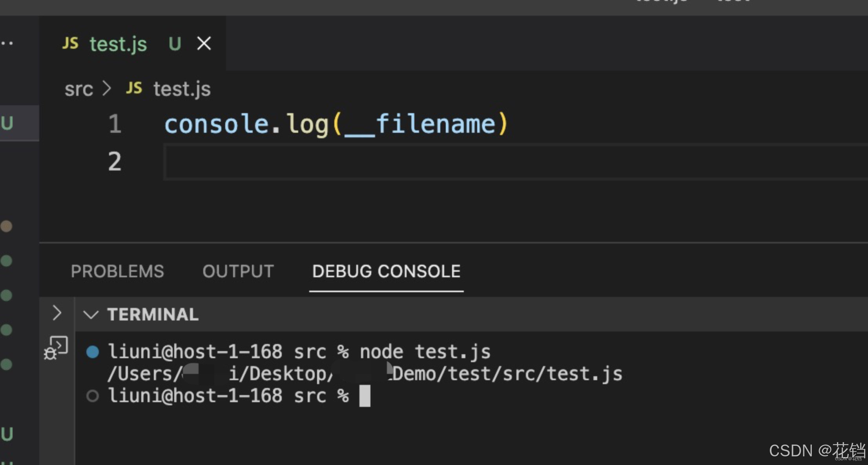
Task: Click the src breadcrumb folder
Action: click(78, 89)
